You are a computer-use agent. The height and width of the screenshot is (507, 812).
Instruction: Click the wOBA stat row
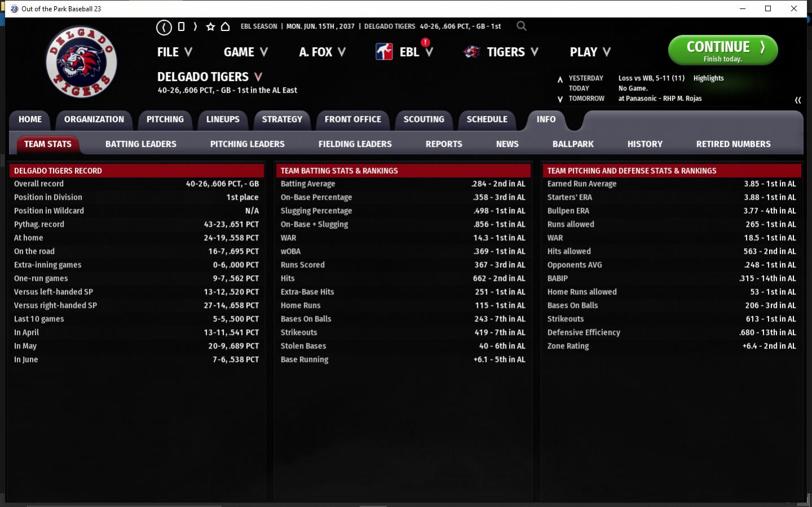(x=403, y=252)
